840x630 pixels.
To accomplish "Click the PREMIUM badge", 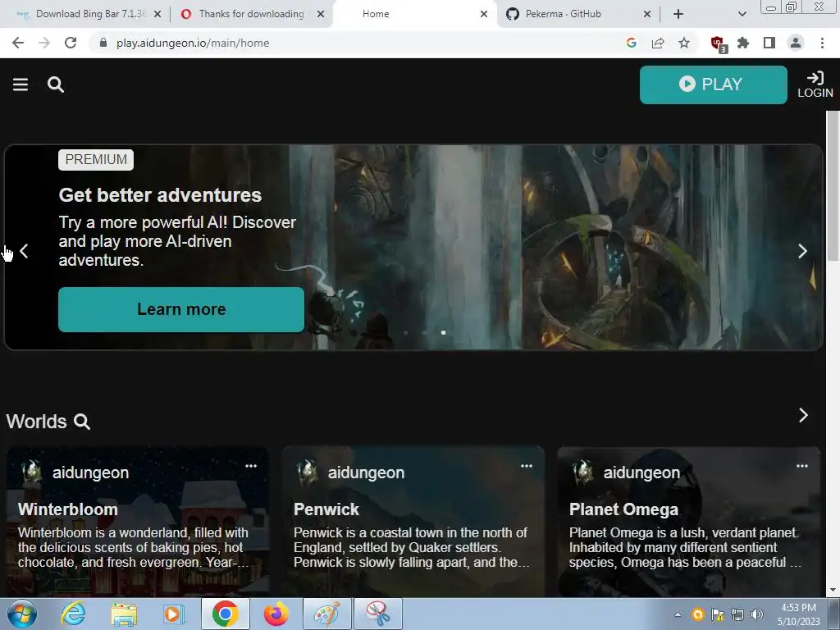I will tap(96, 160).
